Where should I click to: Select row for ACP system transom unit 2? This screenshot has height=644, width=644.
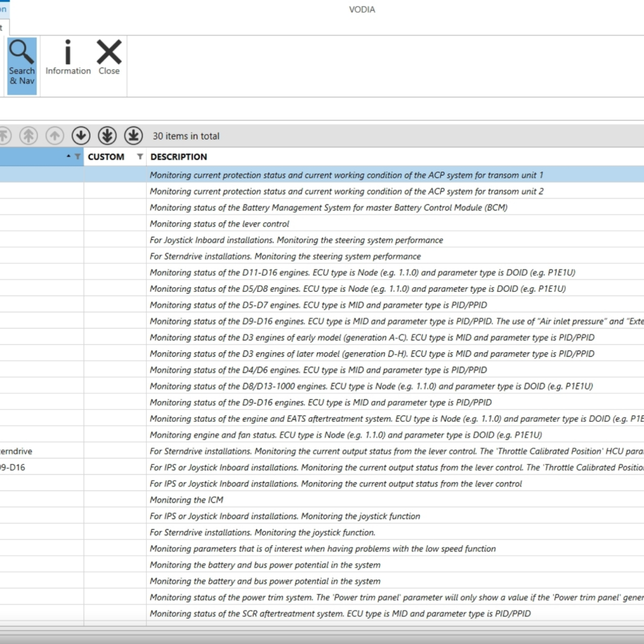(346, 192)
